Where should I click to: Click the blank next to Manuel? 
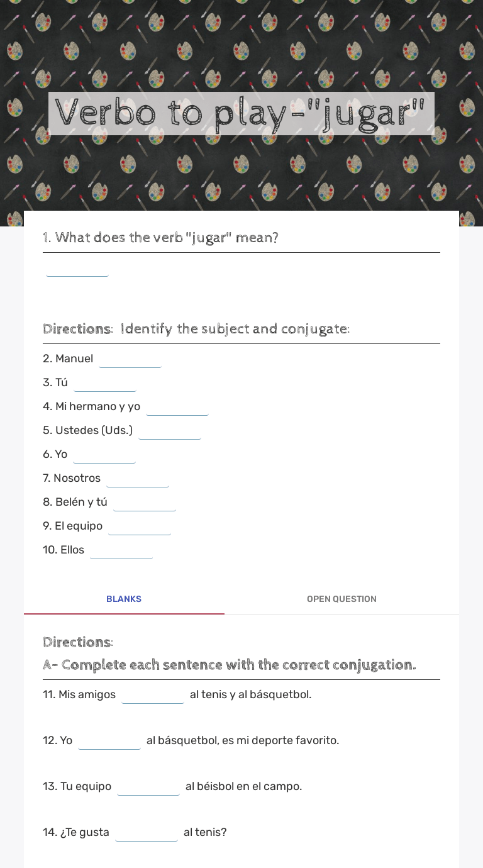point(130,359)
